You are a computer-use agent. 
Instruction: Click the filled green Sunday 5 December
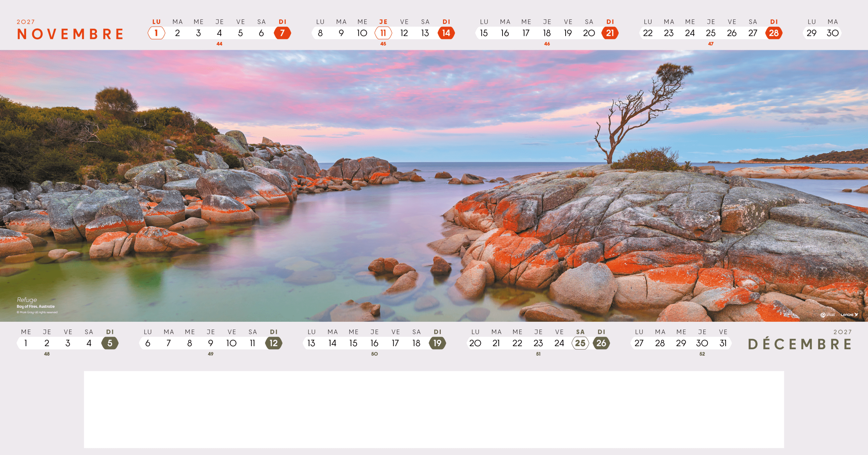click(110, 343)
